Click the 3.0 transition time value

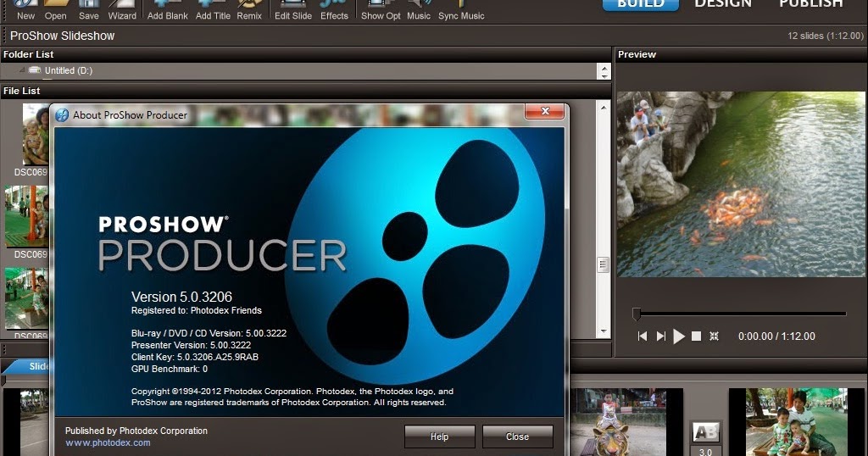click(705, 452)
